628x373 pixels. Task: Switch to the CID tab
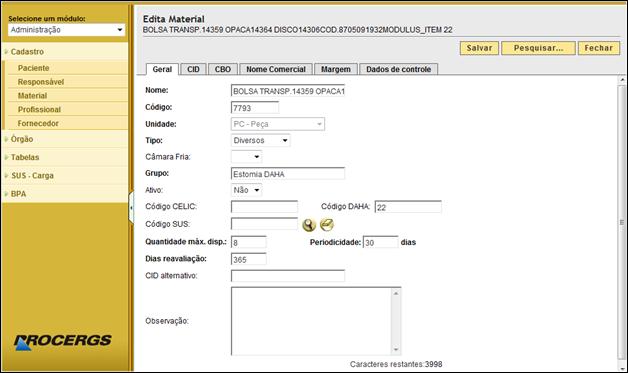click(x=193, y=69)
